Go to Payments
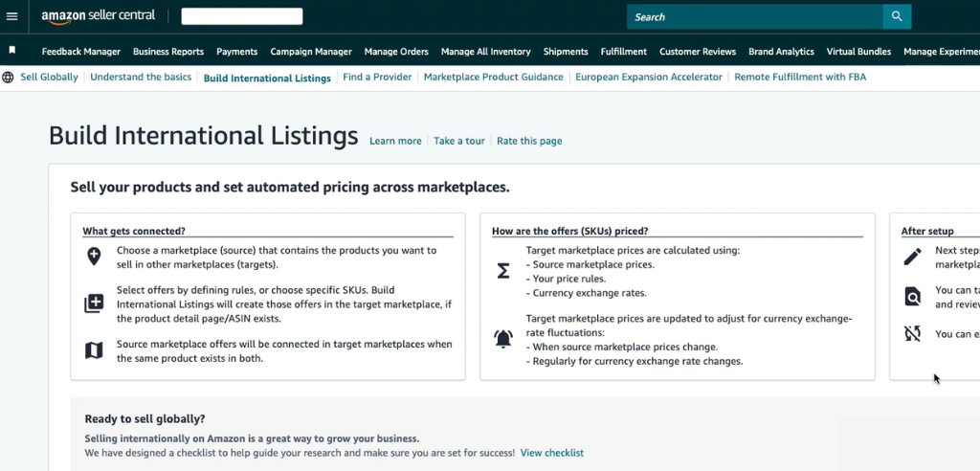Viewport: 980px width, 471px height. click(x=237, y=52)
